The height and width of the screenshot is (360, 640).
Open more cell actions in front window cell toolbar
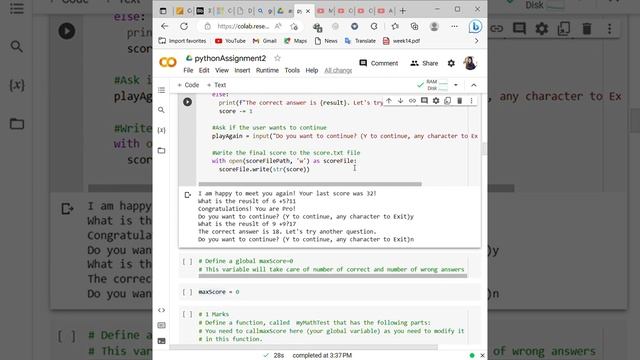point(471,100)
